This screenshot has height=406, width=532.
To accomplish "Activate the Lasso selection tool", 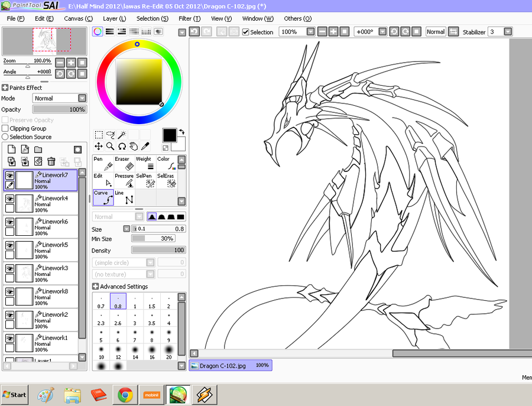I will click(111, 135).
